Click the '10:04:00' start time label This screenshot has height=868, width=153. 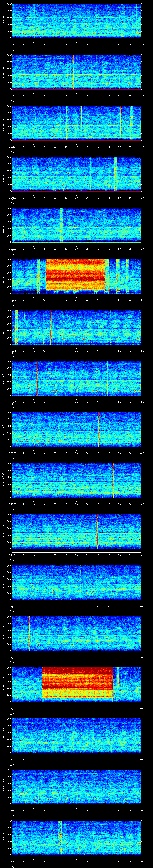click(12, 197)
